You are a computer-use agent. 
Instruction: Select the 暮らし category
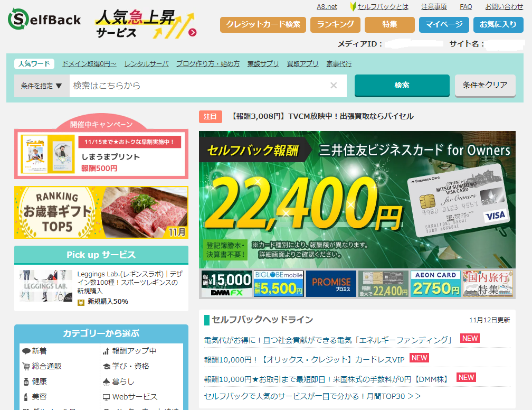click(x=118, y=381)
